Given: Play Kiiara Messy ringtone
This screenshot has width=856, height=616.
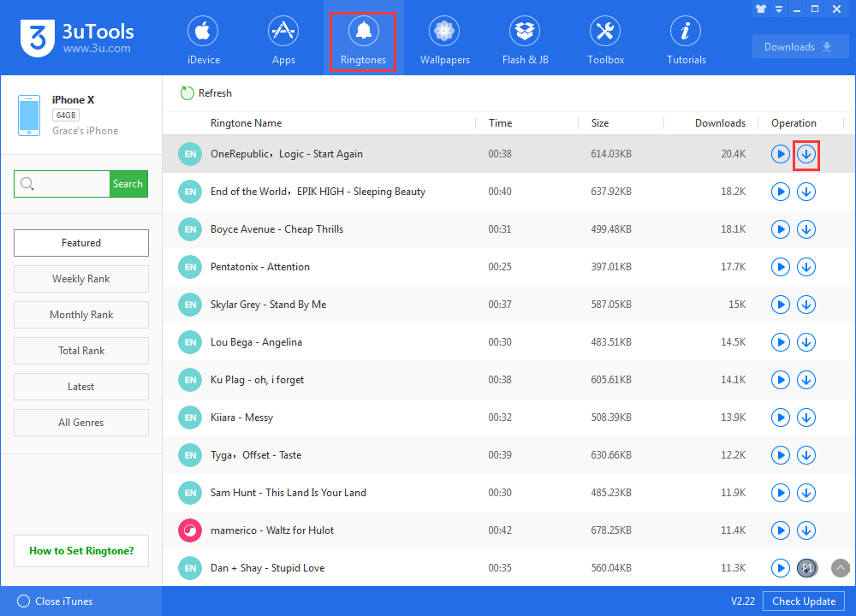Looking at the screenshot, I should (x=780, y=418).
